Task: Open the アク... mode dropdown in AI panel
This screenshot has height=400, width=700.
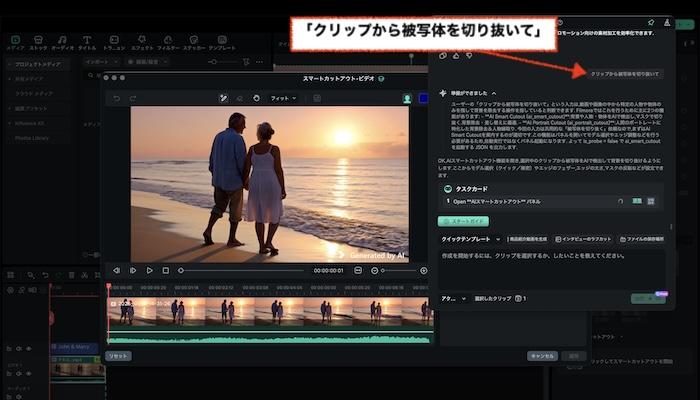Action: 453,299
